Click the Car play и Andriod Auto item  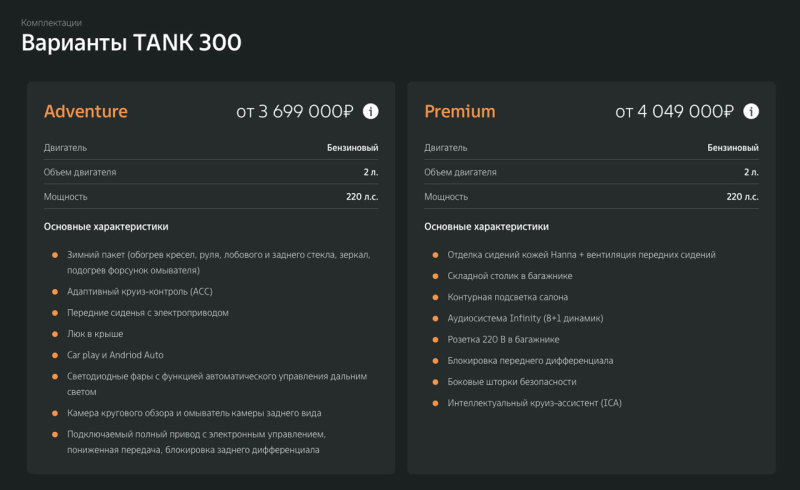115,355
